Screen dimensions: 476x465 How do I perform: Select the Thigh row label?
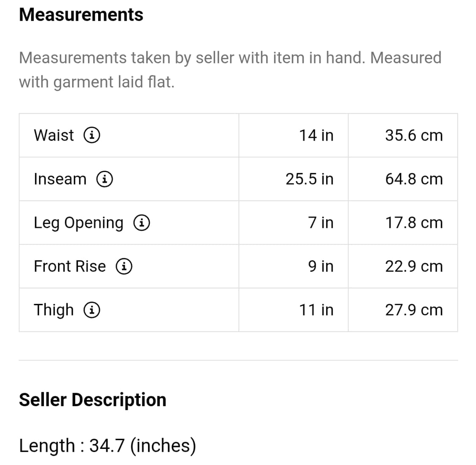[x=54, y=310]
